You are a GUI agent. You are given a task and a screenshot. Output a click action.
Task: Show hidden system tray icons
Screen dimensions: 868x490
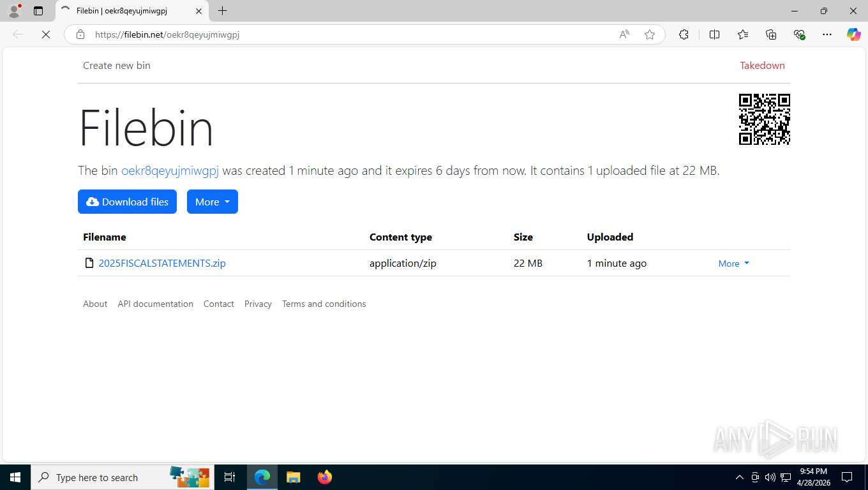click(x=740, y=477)
